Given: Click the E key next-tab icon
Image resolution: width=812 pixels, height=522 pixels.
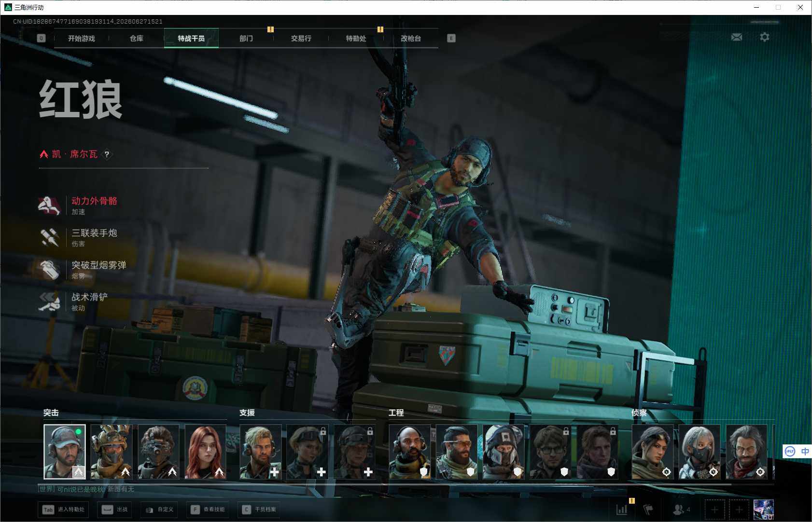Looking at the screenshot, I should pyautogui.click(x=451, y=38).
